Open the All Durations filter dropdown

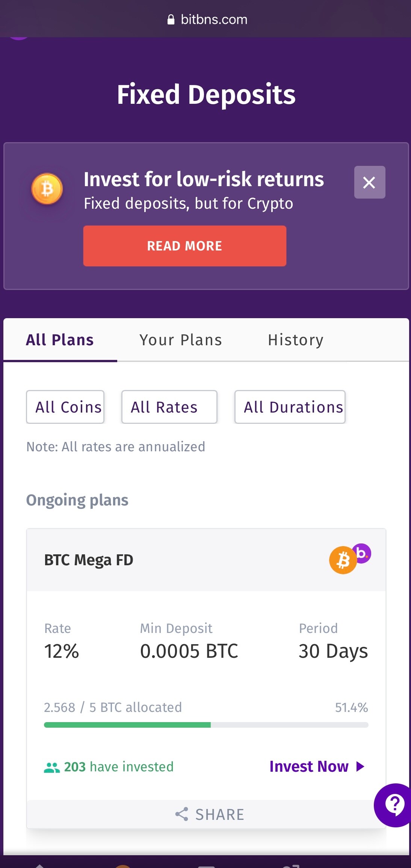(290, 407)
